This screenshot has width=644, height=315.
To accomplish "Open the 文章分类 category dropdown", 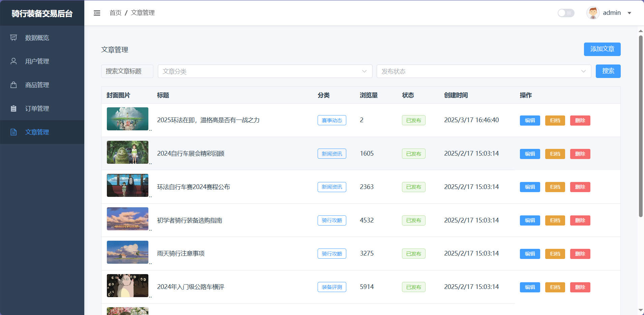I will (x=265, y=71).
